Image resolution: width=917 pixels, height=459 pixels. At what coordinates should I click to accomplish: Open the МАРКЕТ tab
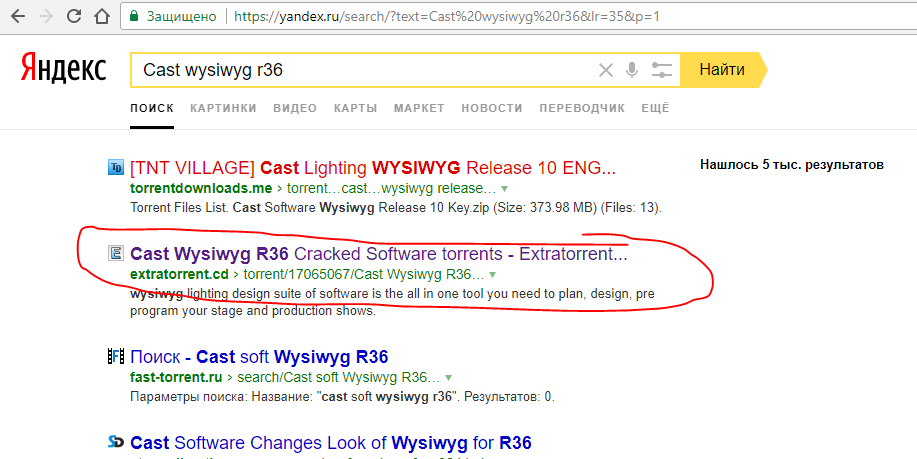pyautogui.click(x=419, y=108)
